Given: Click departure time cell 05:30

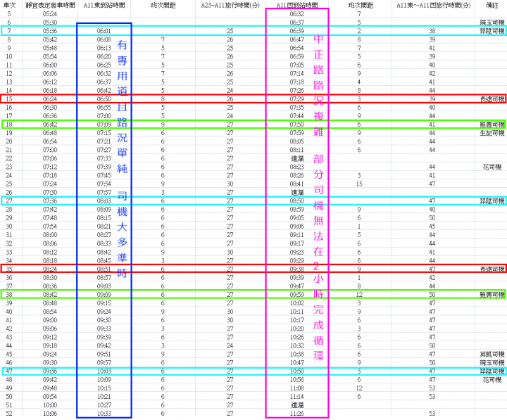Looking at the screenshot, I should coord(50,23).
